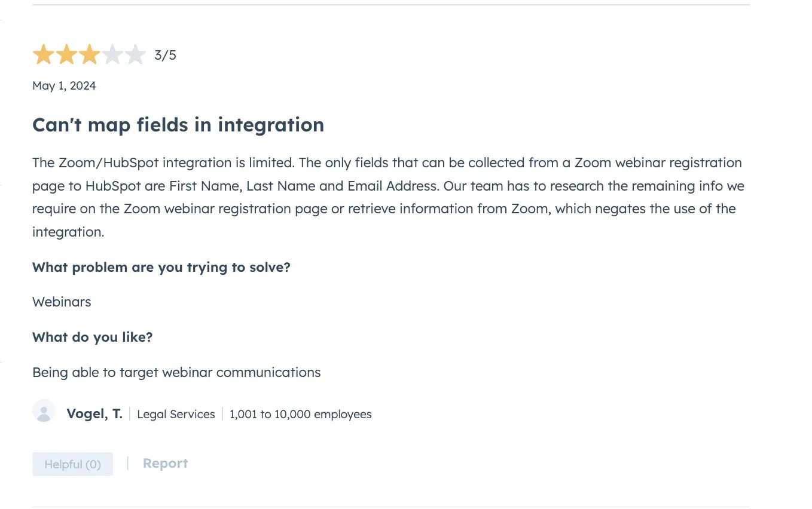Click the 3/5 rating score label
The image size is (812, 509).
coord(165,54)
